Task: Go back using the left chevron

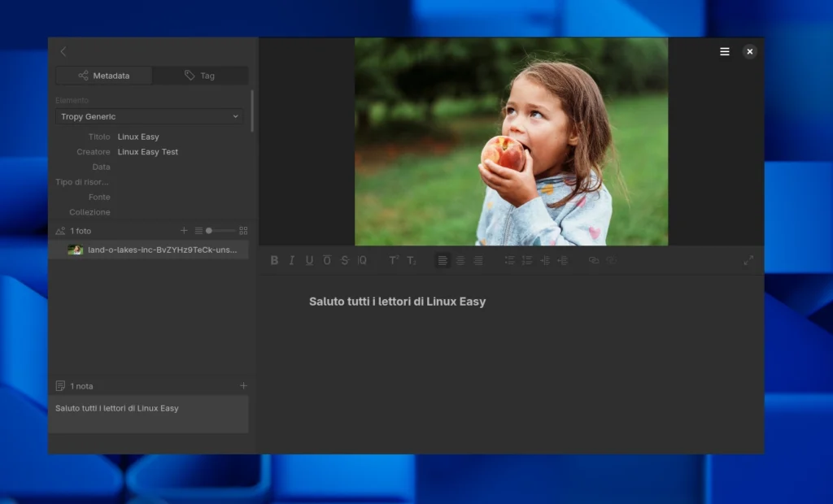Action: point(63,51)
